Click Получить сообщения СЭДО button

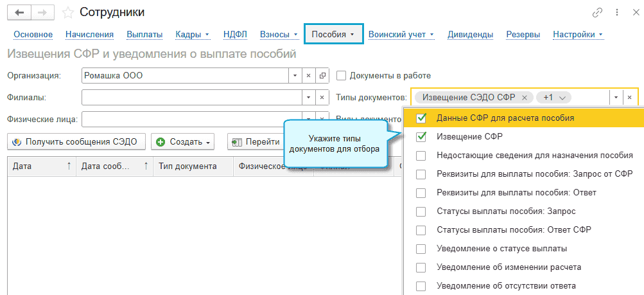coord(78,142)
